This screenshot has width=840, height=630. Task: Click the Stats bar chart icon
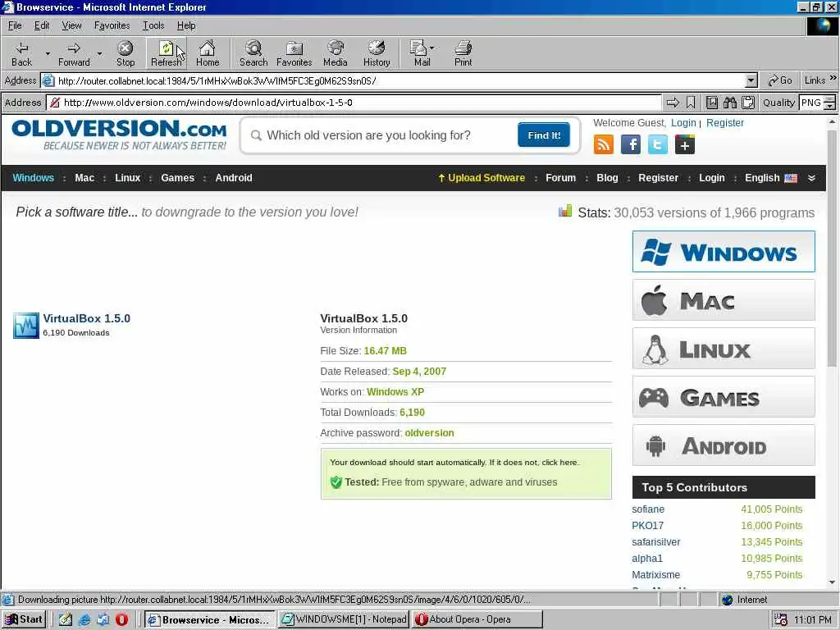tap(564, 211)
